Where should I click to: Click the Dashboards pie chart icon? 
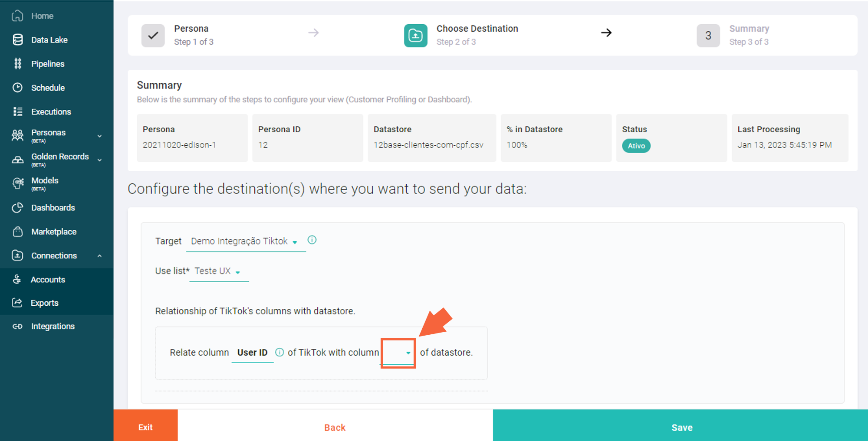(17, 208)
